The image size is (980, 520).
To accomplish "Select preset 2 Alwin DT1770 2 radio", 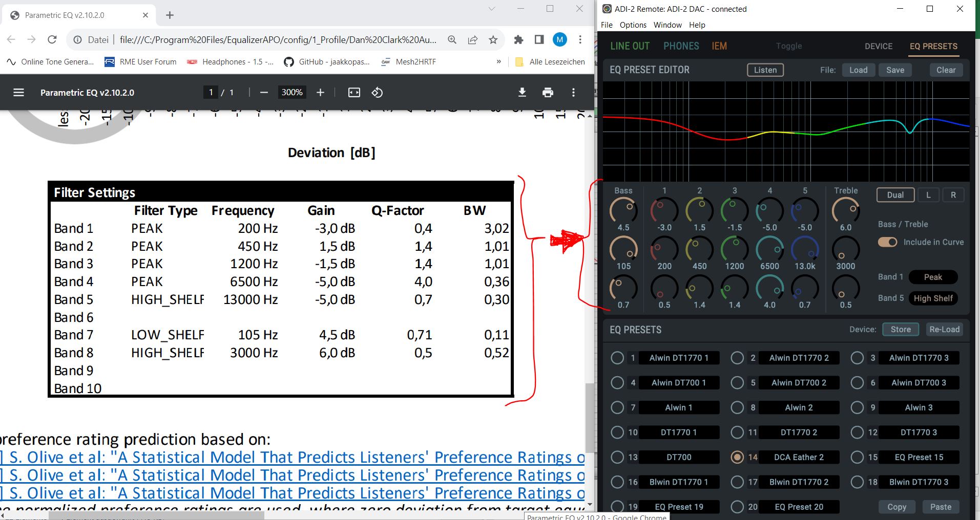I will [x=737, y=358].
